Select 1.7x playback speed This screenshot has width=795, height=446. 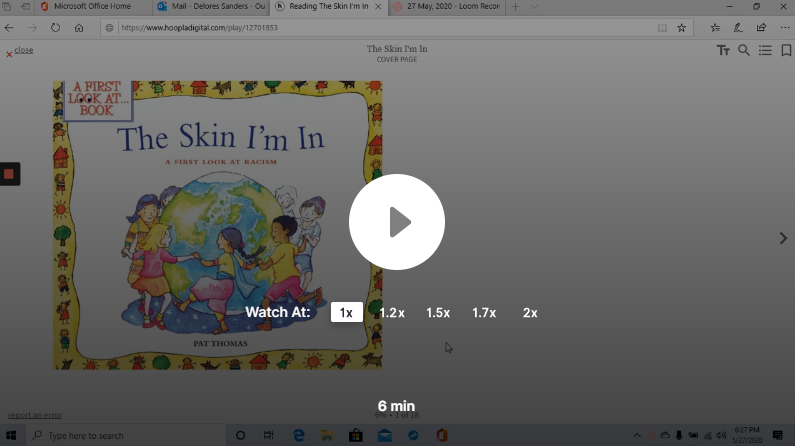tap(484, 313)
